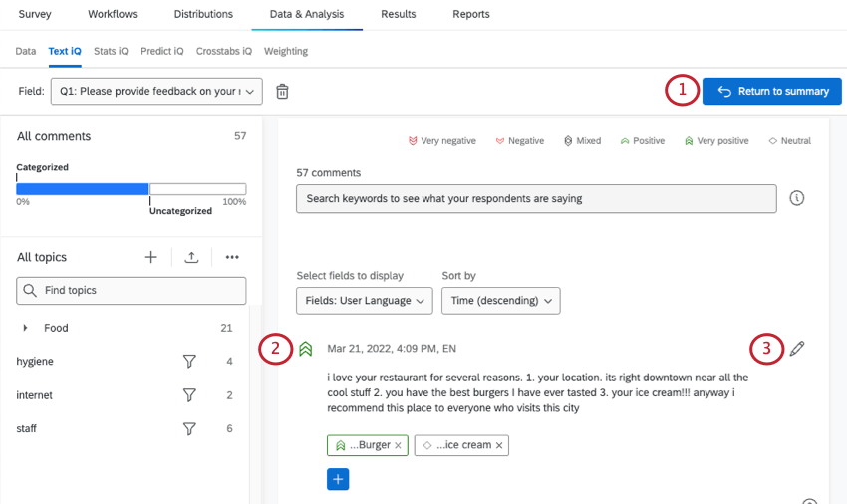Toggle the filter for the hygiene topic
The image size is (847, 504).
pos(189,362)
